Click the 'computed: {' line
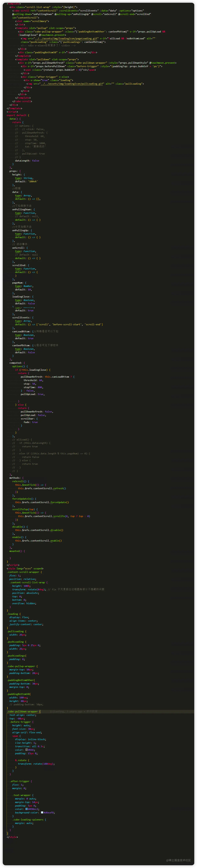The width and height of the screenshot is (197, 868). 17,363
